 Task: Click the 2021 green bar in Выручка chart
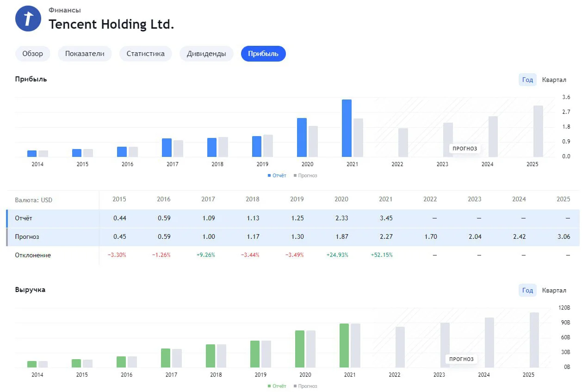(344, 346)
